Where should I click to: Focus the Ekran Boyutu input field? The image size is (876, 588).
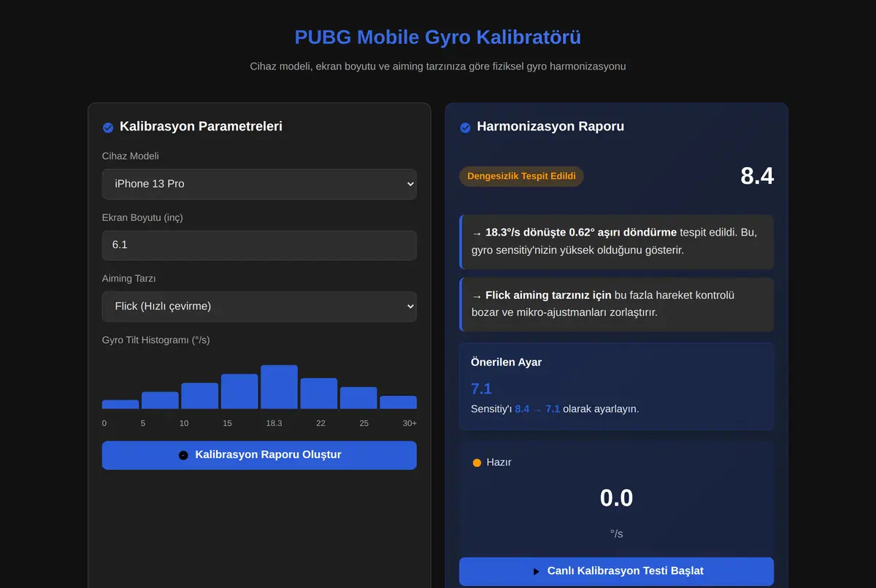click(259, 245)
